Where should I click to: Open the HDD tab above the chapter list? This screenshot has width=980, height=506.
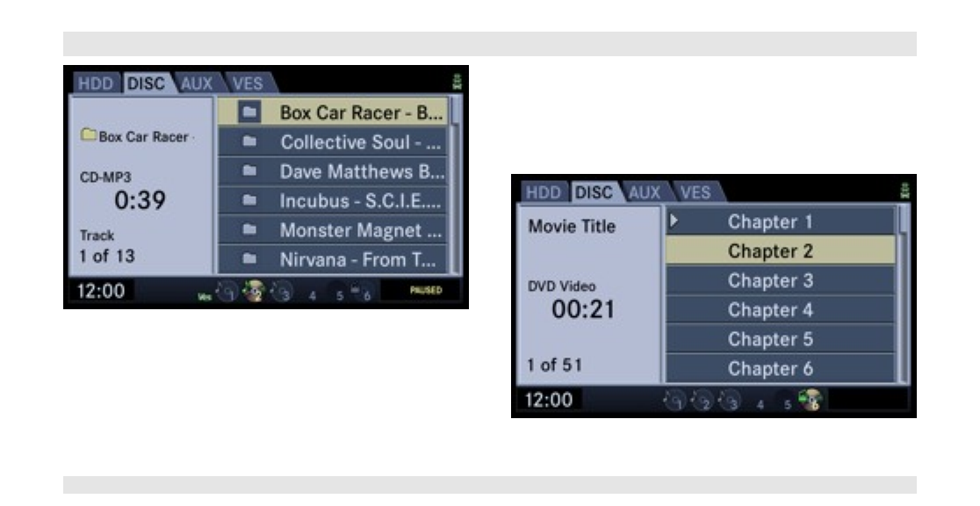(x=543, y=192)
